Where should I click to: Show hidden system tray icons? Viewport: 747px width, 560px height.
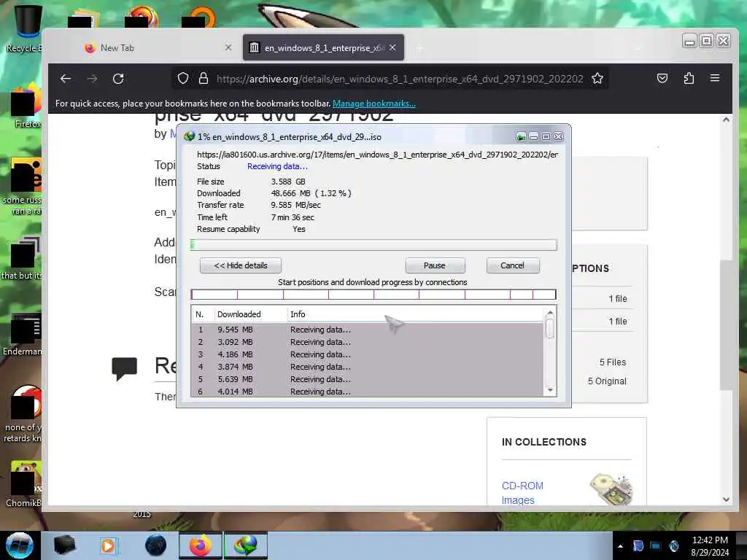point(620,546)
